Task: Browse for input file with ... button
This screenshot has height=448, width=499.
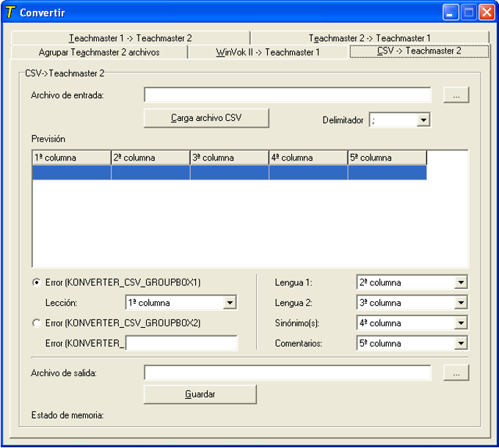Action: pos(456,95)
